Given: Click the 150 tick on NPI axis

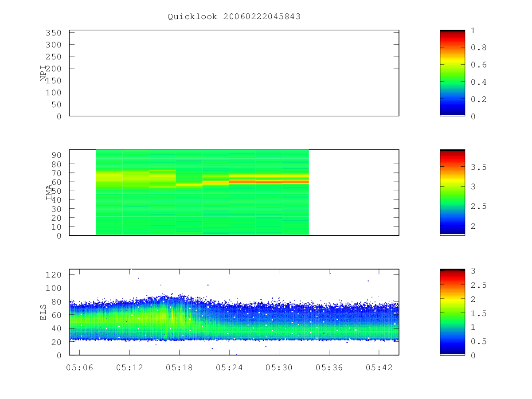Looking at the screenshot, I should coord(53,80).
